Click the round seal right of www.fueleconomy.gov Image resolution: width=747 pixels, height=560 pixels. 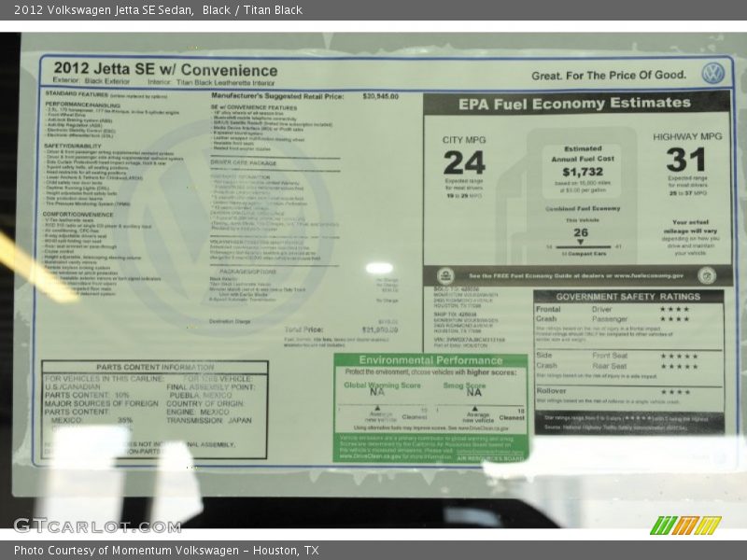pos(707,275)
